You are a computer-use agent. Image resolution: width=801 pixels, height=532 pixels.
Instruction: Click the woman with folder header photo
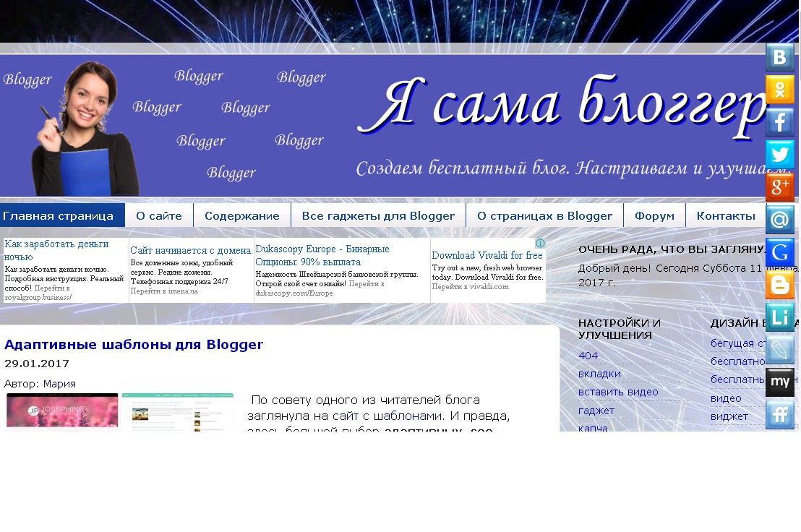pyautogui.click(x=86, y=128)
